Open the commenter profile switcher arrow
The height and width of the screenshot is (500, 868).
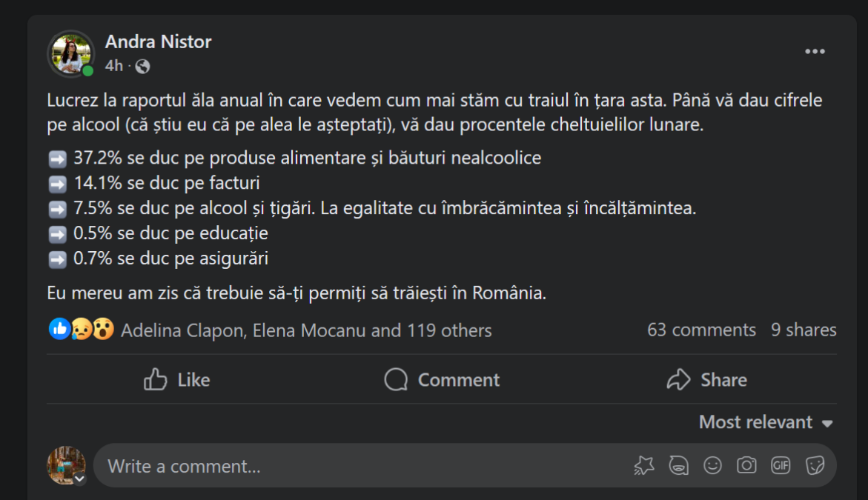pos(79,479)
